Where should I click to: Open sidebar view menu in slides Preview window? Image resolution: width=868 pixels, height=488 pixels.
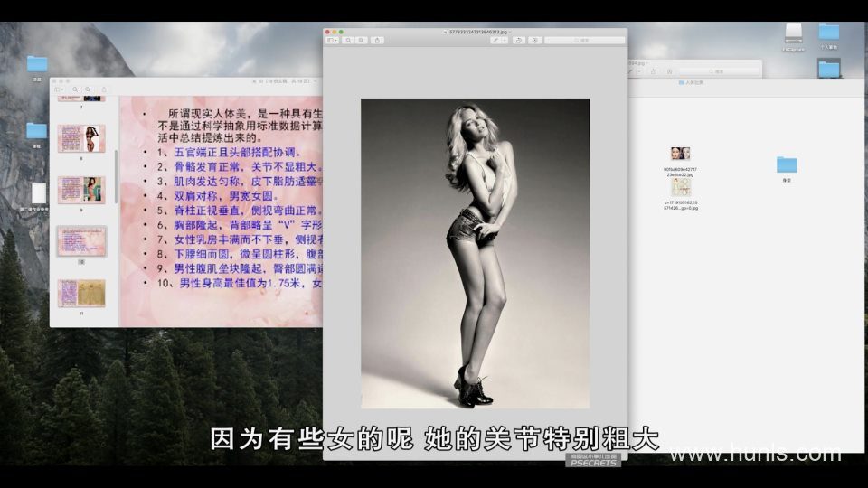[59, 89]
